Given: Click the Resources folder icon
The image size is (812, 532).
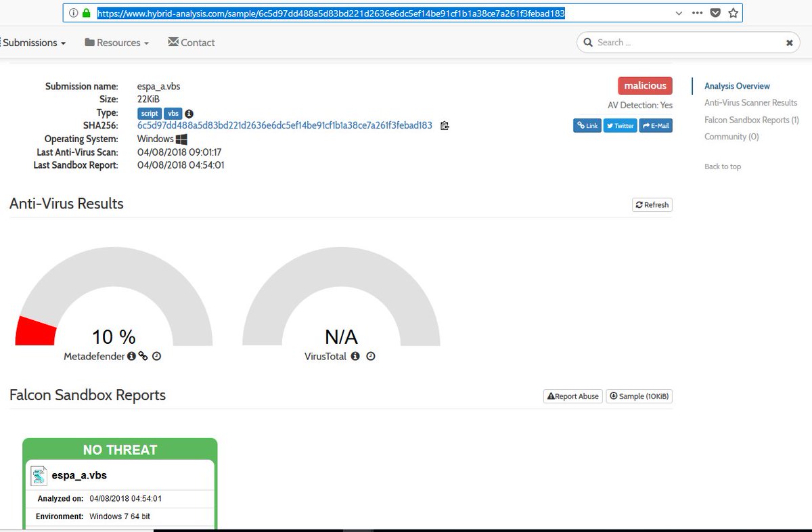Looking at the screenshot, I should click(x=89, y=42).
